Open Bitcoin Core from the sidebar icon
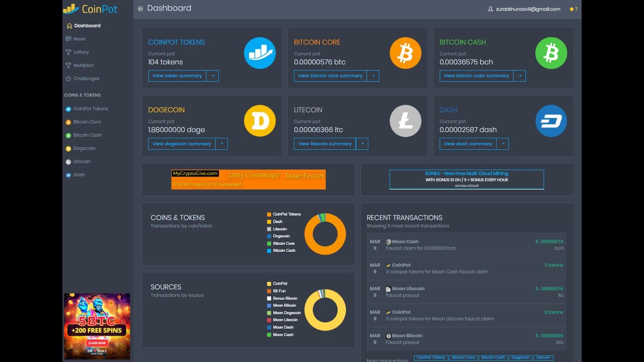The image size is (644, 362). 68,122
